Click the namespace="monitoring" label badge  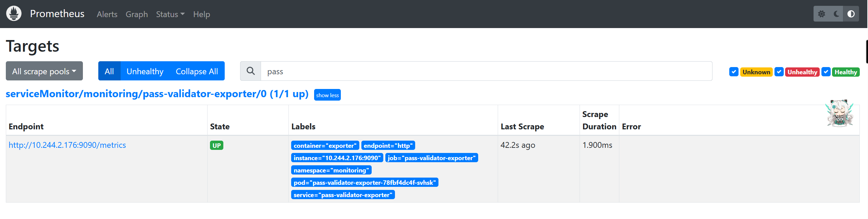(x=331, y=170)
